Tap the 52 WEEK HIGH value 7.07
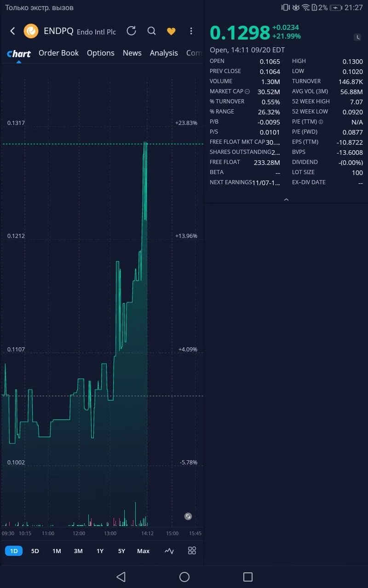The height and width of the screenshot is (588, 368). [x=356, y=102]
